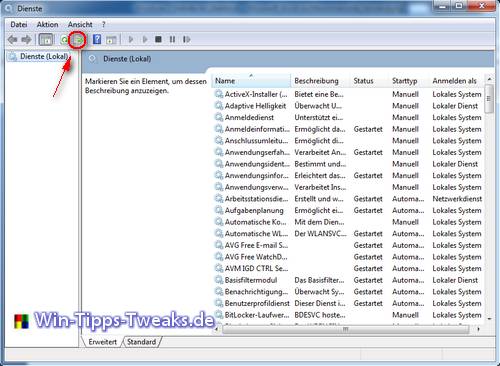
Task: Click the gear icon of Basisfiltermodul
Action: coord(219,280)
